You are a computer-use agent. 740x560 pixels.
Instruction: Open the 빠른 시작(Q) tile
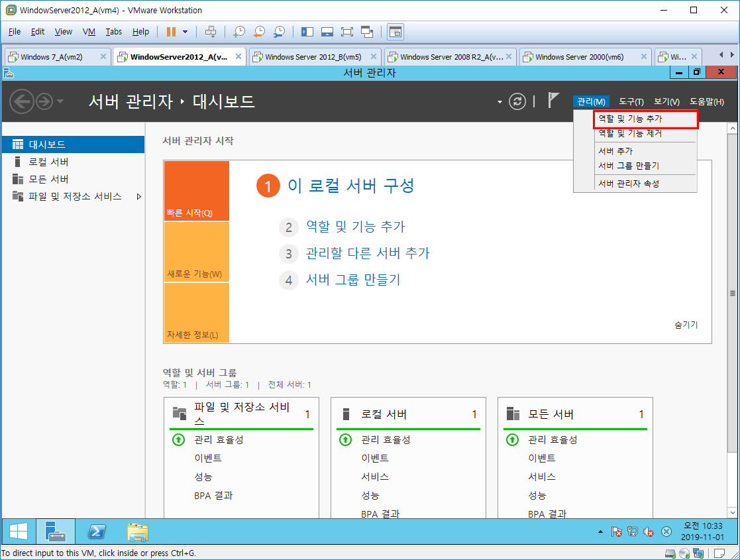pyautogui.click(x=197, y=191)
